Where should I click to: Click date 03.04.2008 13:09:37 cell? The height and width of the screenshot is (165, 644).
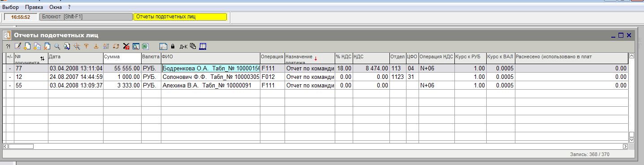pyautogui.click(x=76, y=85)
